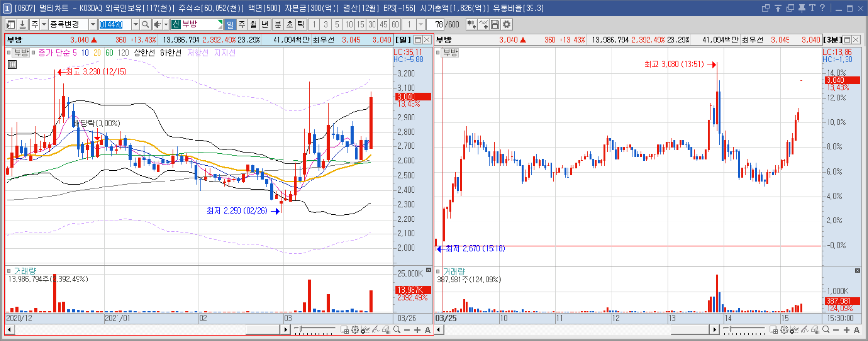Viewport: 868px width, 341px height.
Task: Maximize the left daily chart pane
Action: [418, 40]
